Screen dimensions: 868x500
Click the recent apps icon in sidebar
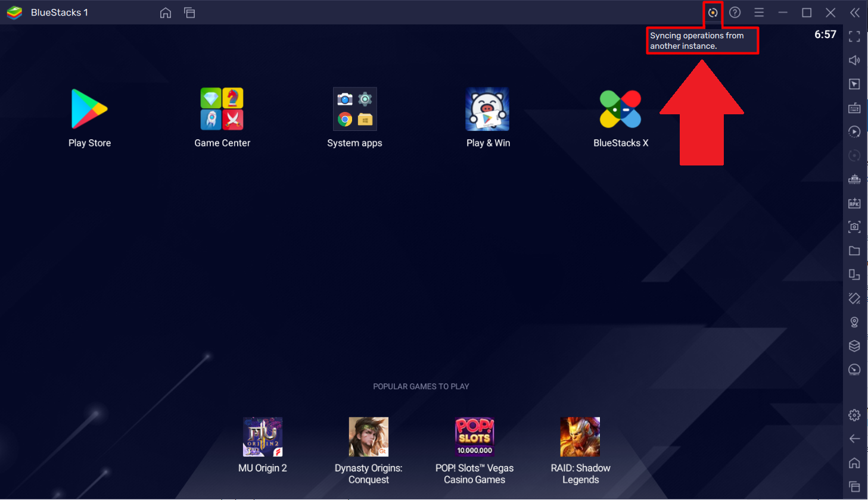coord(854,486)
